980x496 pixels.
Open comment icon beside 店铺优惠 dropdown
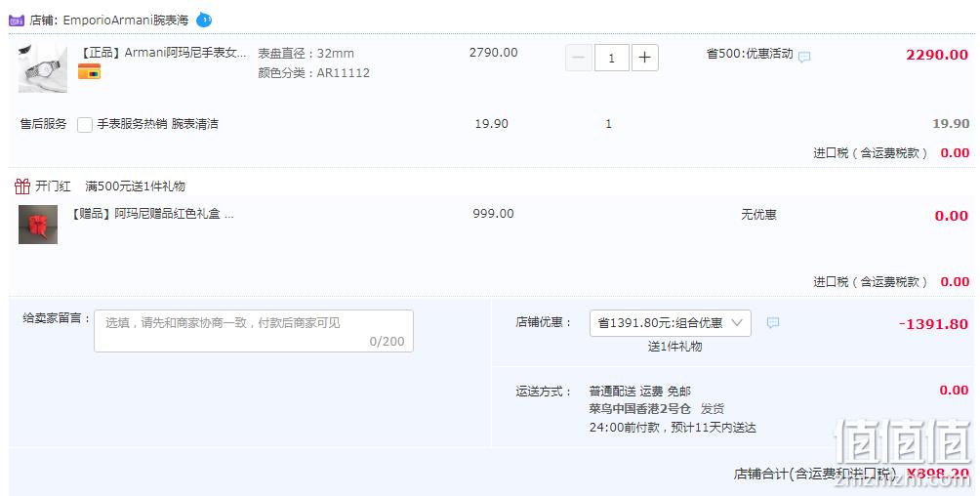(x=773, y=323)
